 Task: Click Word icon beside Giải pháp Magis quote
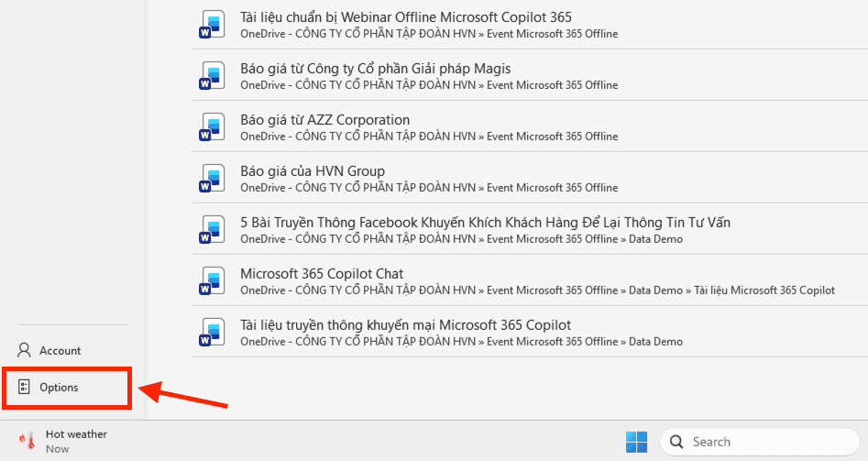click(x=212, y=76)
